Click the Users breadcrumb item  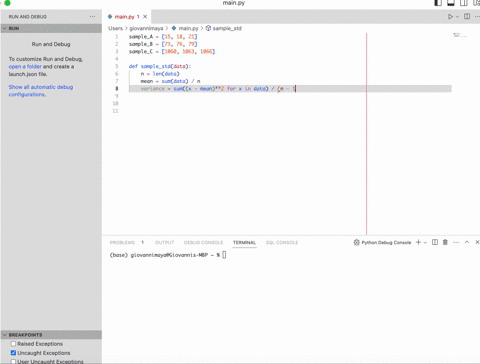point(115,28)
